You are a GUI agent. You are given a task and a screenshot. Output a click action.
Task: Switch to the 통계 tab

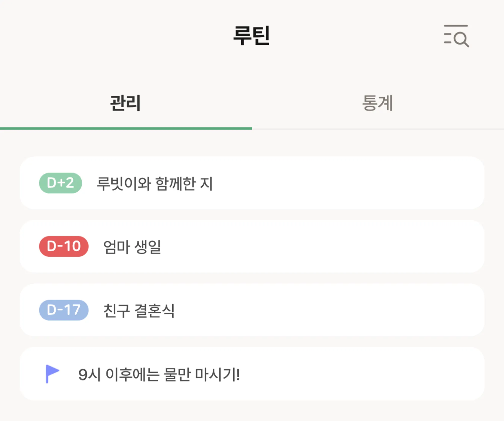pos(377,103)
